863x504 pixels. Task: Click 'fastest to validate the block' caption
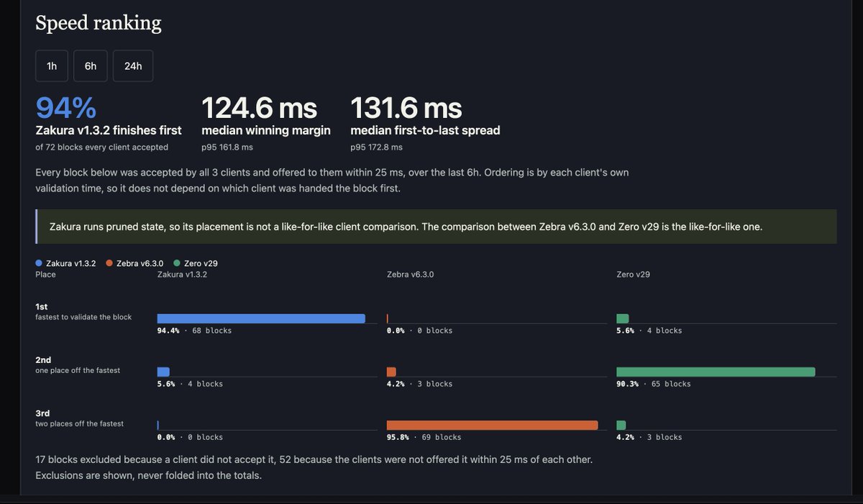pos(83,317)
